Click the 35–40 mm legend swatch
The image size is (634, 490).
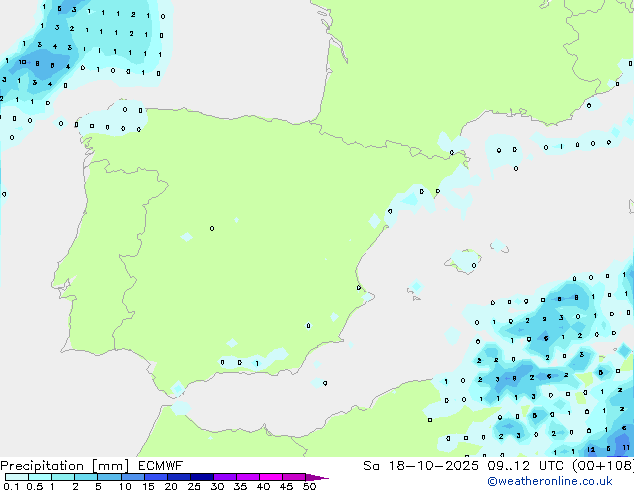[x=248, y=477]
